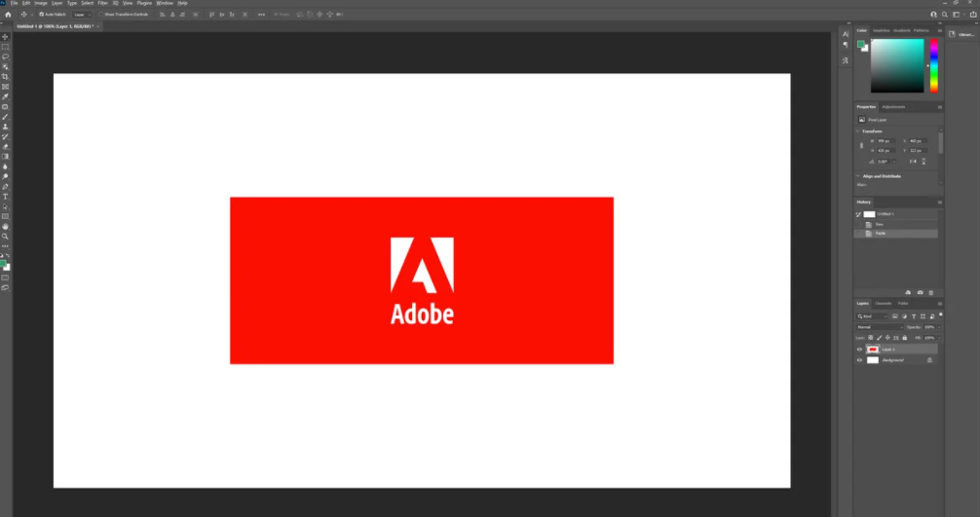Select the Hand tool
Image resolution: width=980 pixels, height=517 pixels.
tap(6, 227)
